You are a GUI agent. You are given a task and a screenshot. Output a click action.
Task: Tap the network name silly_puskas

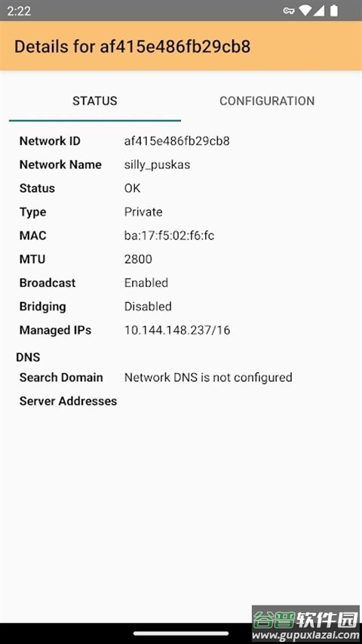pos(157,165)
